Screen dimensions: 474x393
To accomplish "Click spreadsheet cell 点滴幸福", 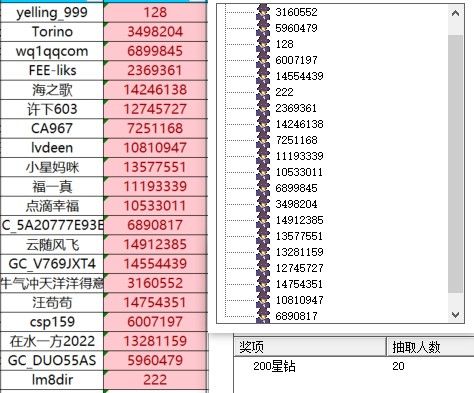I will point(52,206).
